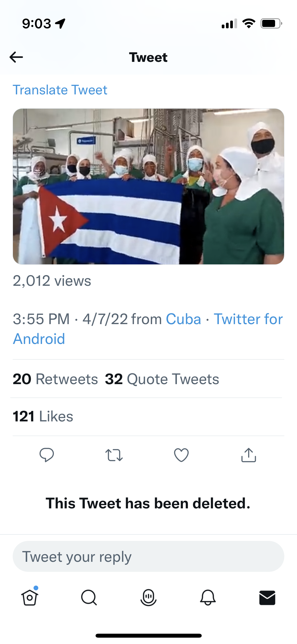The width and height of the screenshot is (297, 644).
Task: Tap Translate Tweet link
Action: (x=60, y=90)
